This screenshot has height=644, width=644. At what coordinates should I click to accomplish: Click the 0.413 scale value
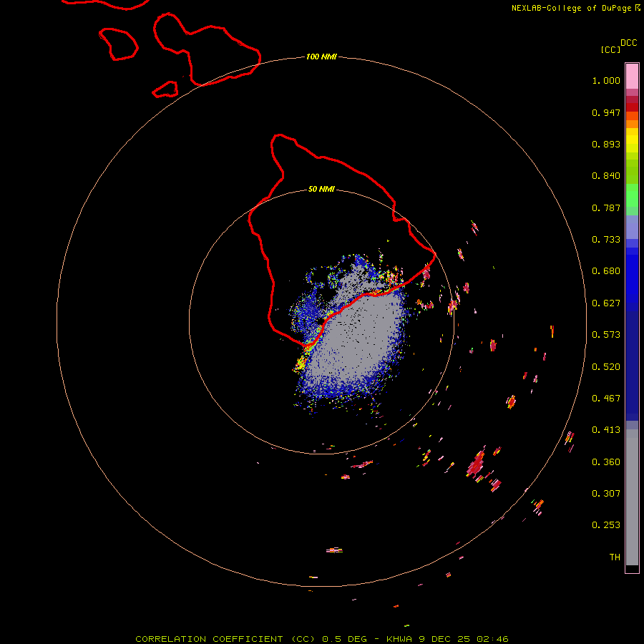pyautogui.click(x=606, y=430)
